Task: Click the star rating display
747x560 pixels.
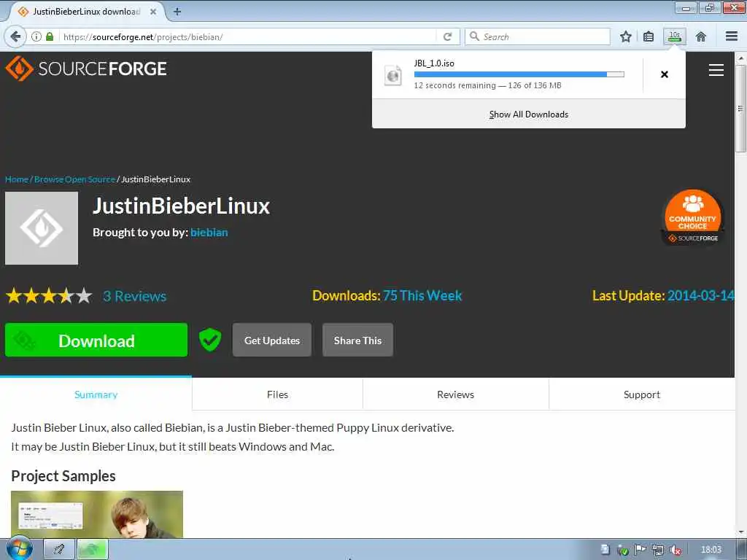Action: [49, 296]
